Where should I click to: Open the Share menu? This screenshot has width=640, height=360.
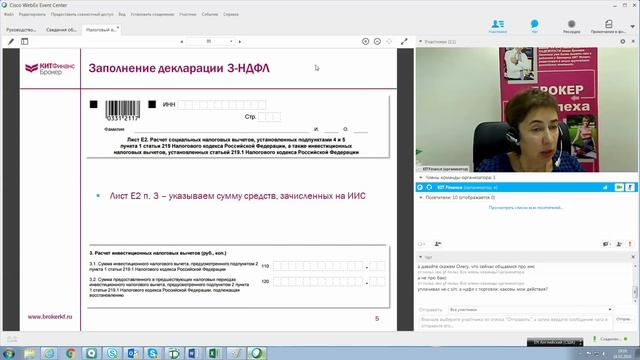tap(82, 14)
